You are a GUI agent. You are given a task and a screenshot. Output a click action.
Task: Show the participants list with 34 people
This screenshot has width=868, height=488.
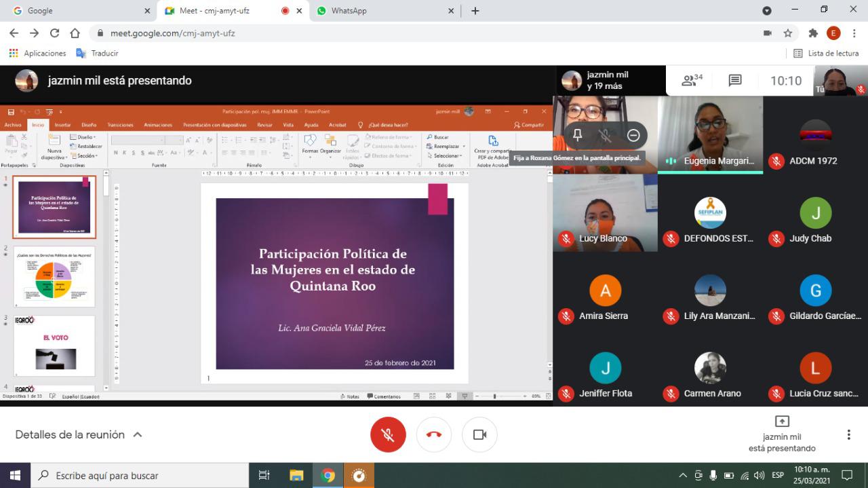pyautogui.click(x=692, y=81)
